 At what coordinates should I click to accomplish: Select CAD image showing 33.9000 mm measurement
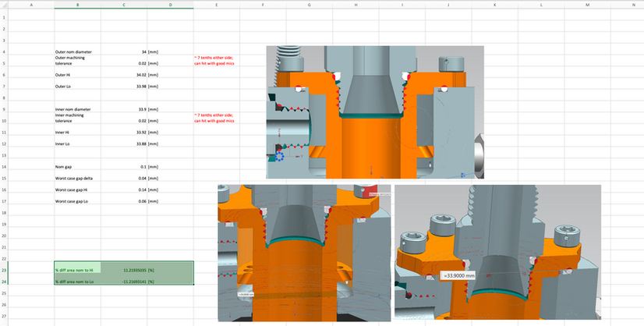click(497, 252)
